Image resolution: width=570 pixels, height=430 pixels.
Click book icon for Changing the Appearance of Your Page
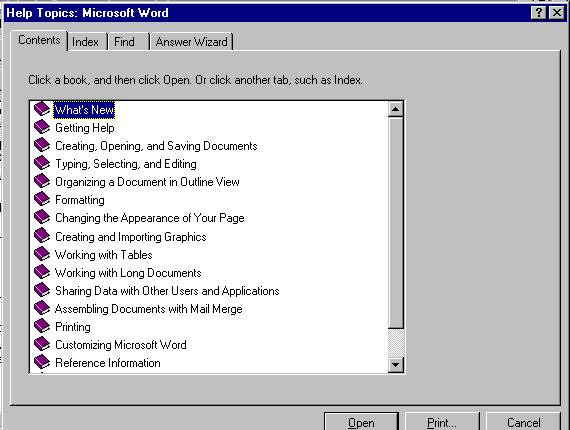tap(42, 217)
